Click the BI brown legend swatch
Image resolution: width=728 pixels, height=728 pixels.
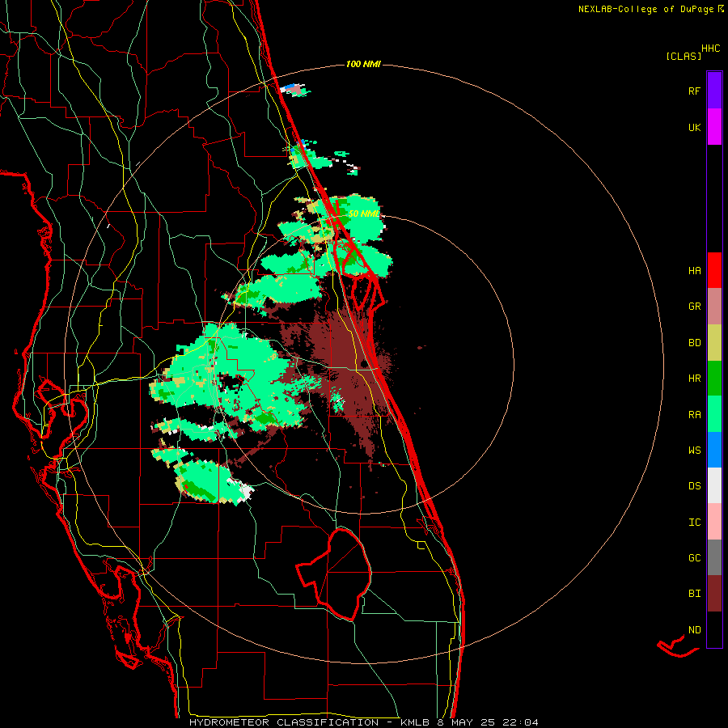714,594
